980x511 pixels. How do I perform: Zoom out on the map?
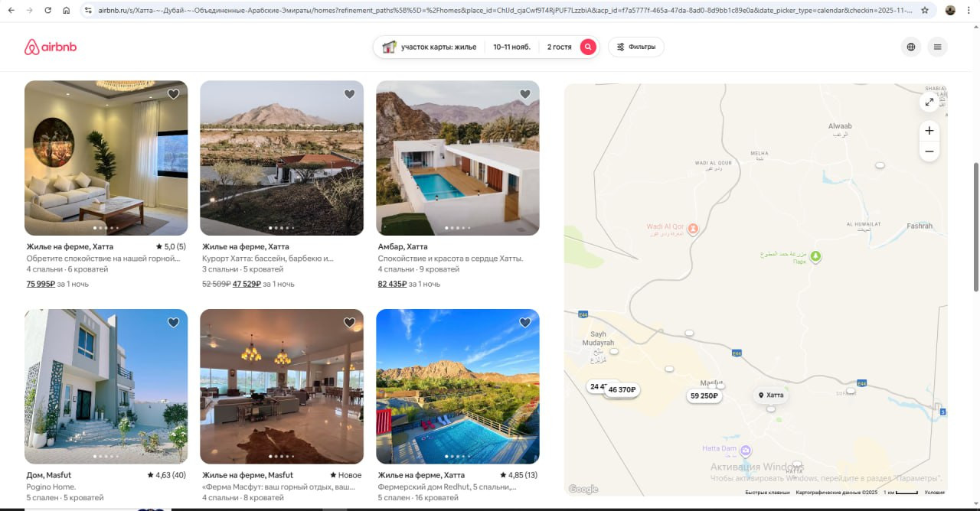pyautogui.click(x=929, y=151)
